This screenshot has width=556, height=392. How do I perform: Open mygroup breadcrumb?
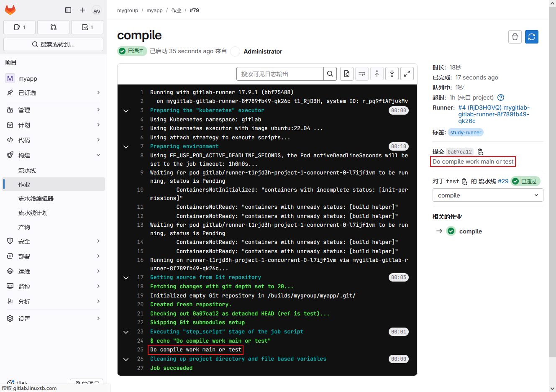pos(128,10)
